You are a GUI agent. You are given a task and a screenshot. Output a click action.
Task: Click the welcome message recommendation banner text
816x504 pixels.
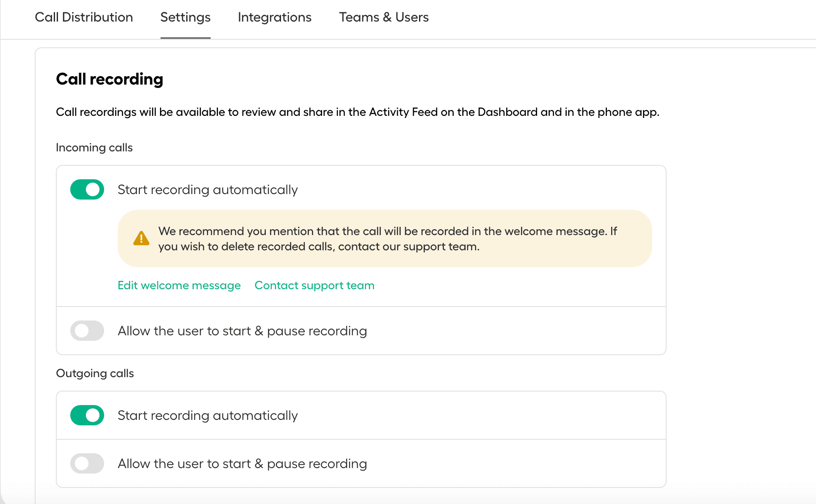tap(387, 239)
